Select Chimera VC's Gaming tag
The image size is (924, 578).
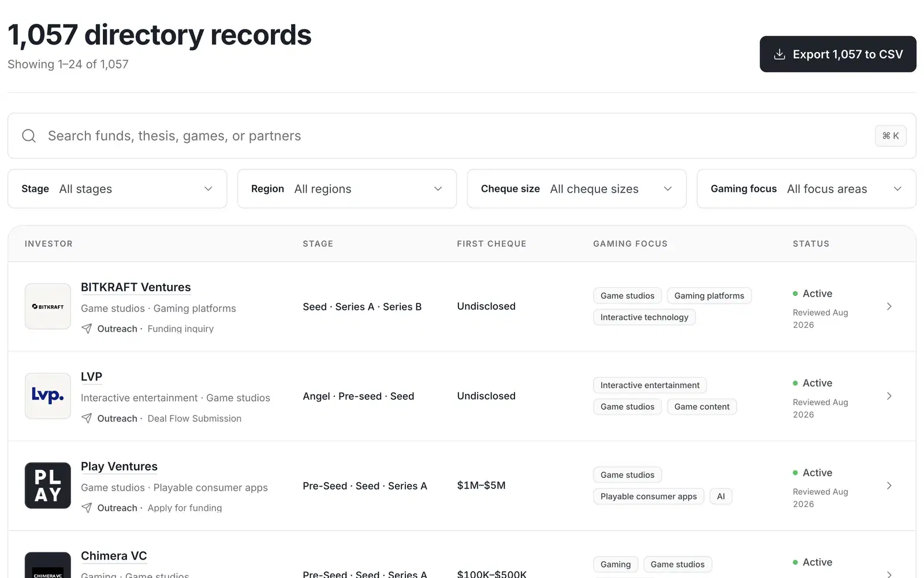point(616,565)
